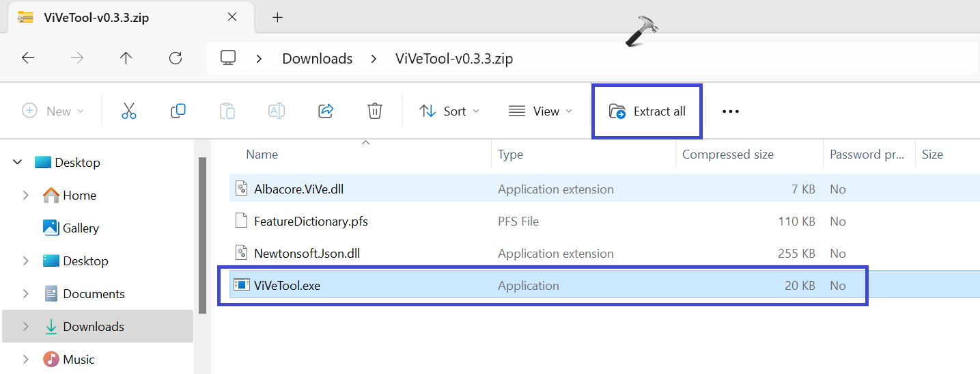Select Downloads in the address breadcrumb

(x=317, y=59)
